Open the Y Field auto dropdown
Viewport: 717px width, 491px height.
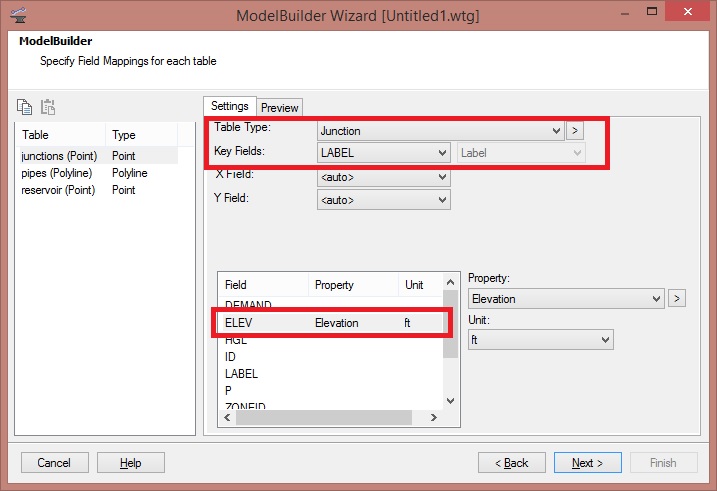[384, 200]
